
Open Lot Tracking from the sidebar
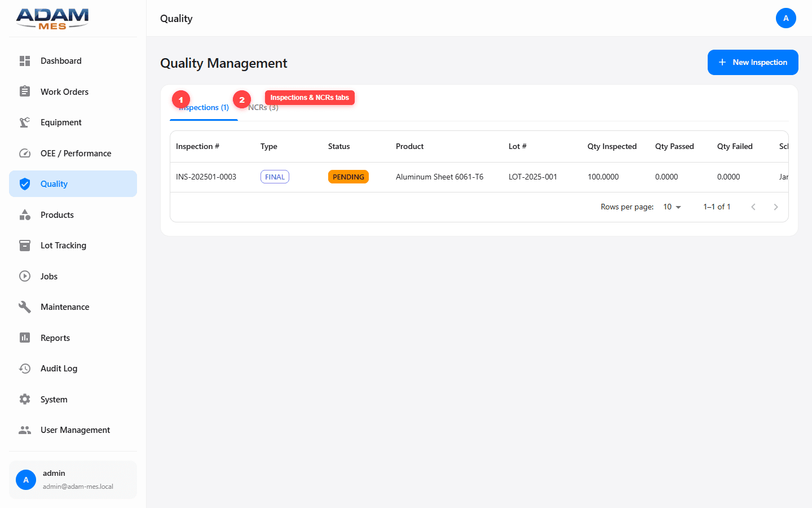tap(64, 245)
